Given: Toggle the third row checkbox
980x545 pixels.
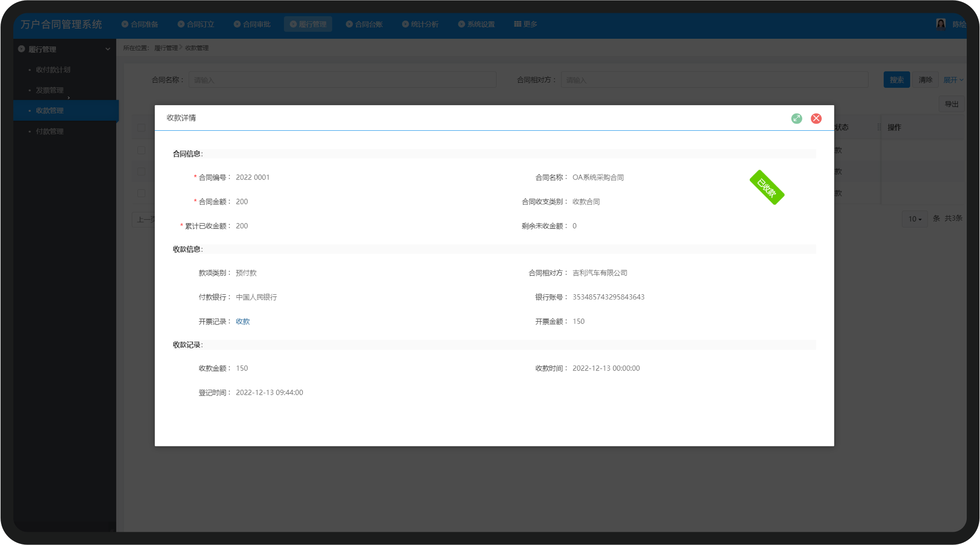Looking at the screenshot, I should coord(141,193).
